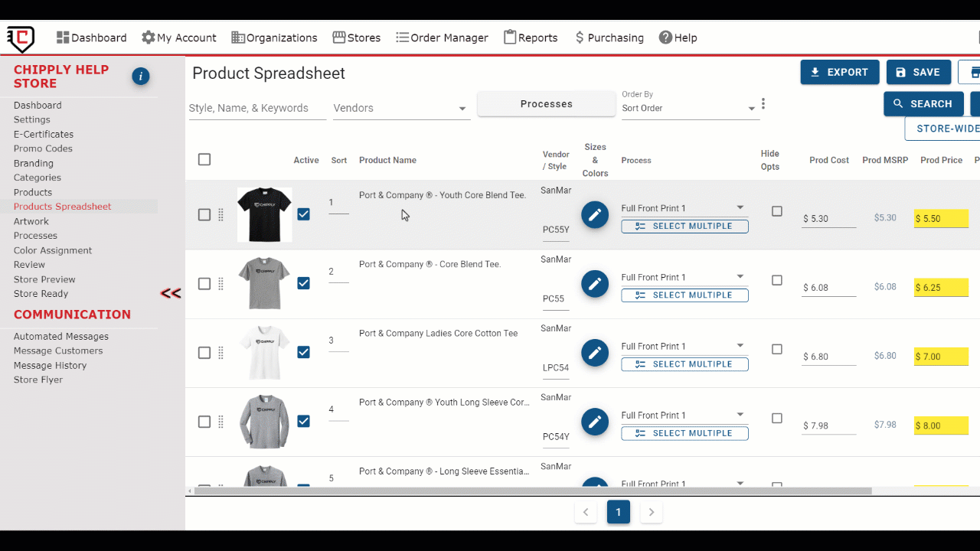Edit sizes and colors for PC55Y
The image size is (980, 551).
point(595,215)
